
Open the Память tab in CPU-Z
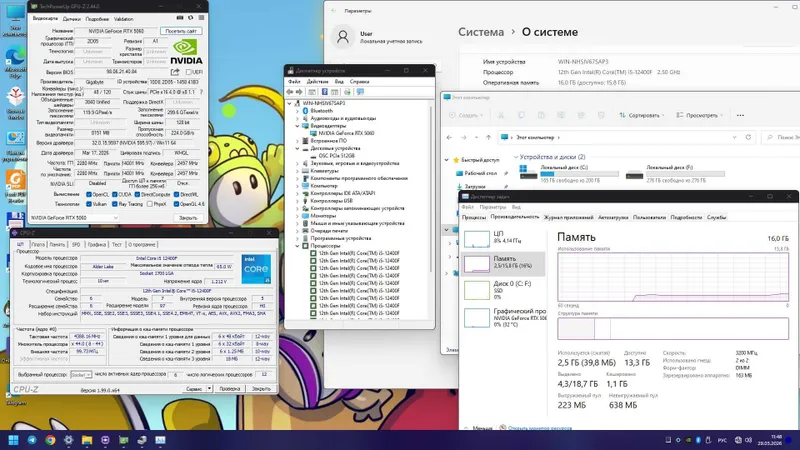tap(57, 245)
